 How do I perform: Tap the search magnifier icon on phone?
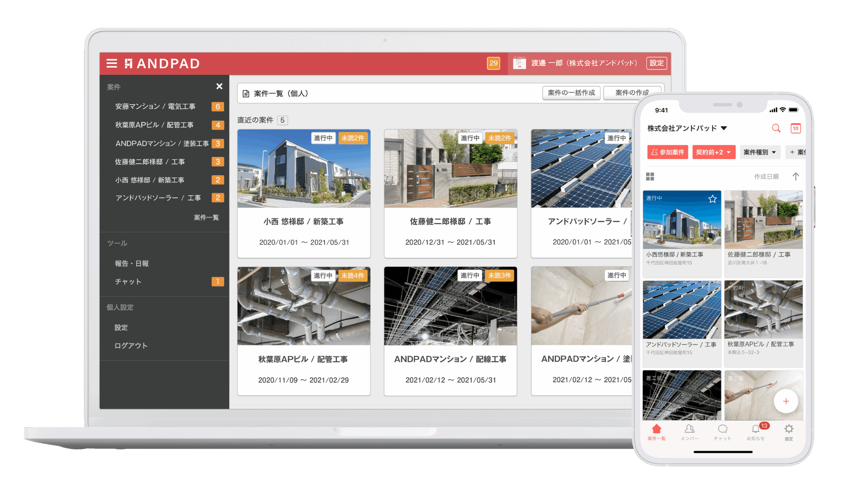pos(776,128)
